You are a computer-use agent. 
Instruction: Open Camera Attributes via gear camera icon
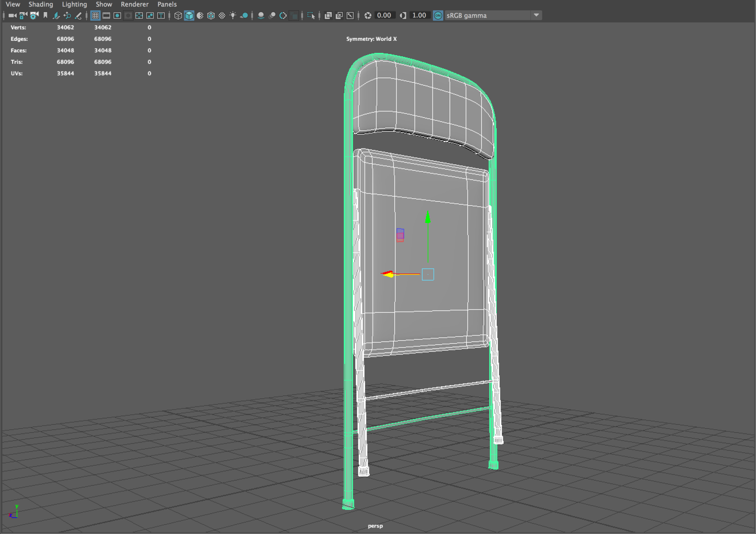pyautogui.click(x=34, y=15)
